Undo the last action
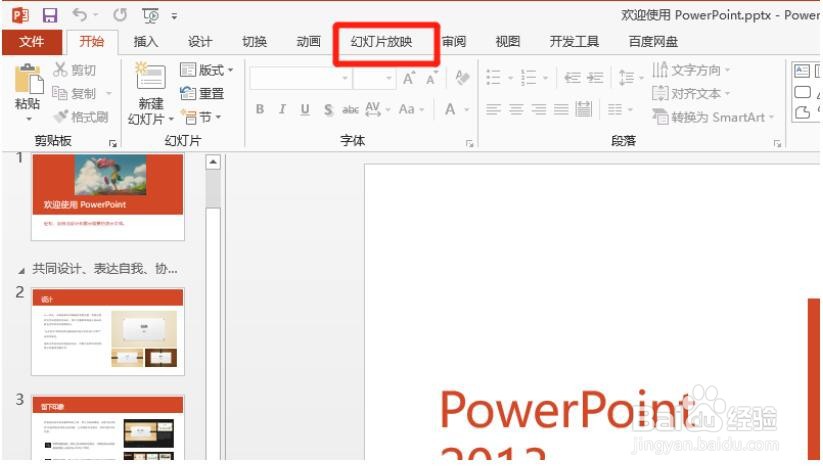823x473 pixels. click(80, 15)
